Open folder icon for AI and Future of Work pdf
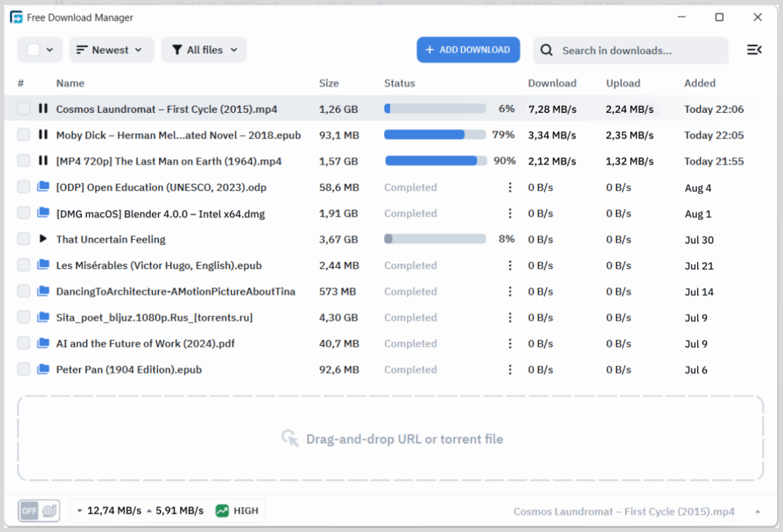 [43, 343]
